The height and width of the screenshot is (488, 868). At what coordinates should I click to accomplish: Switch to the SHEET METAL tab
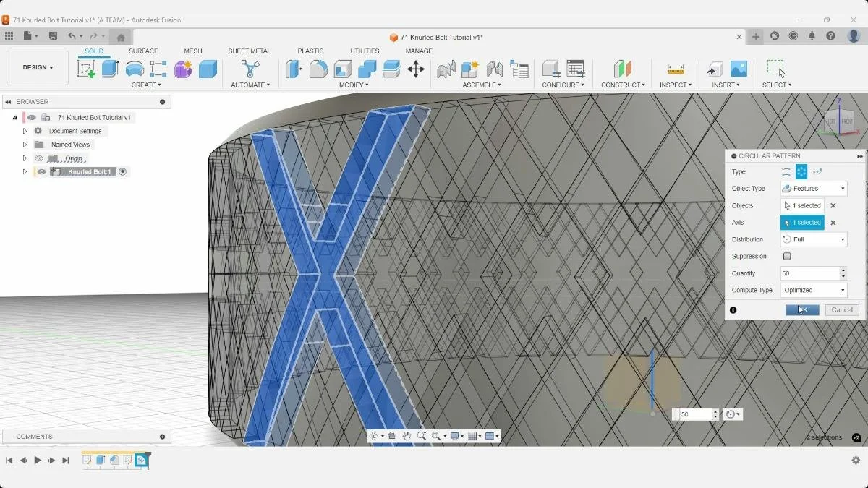click(x=250, y=51)
